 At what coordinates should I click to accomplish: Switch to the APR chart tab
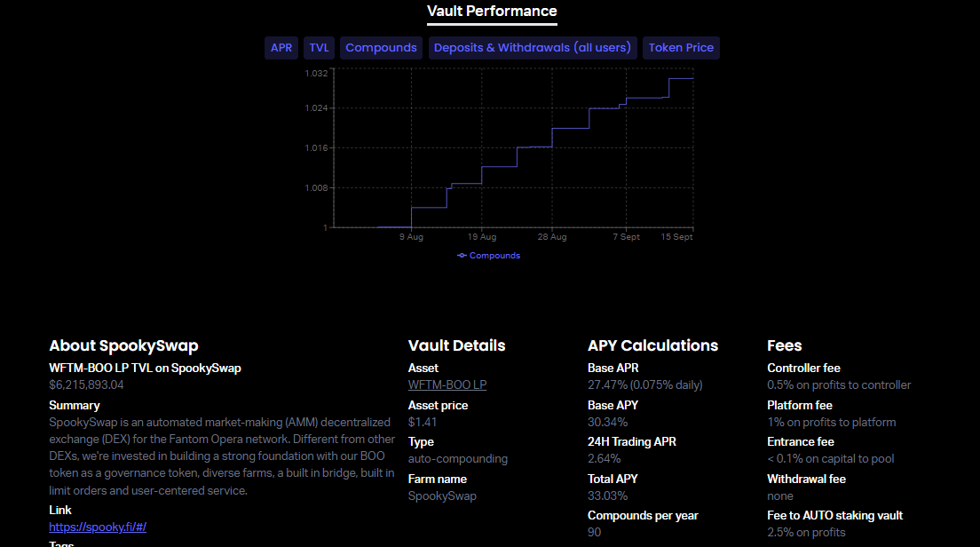coord(281,47)
